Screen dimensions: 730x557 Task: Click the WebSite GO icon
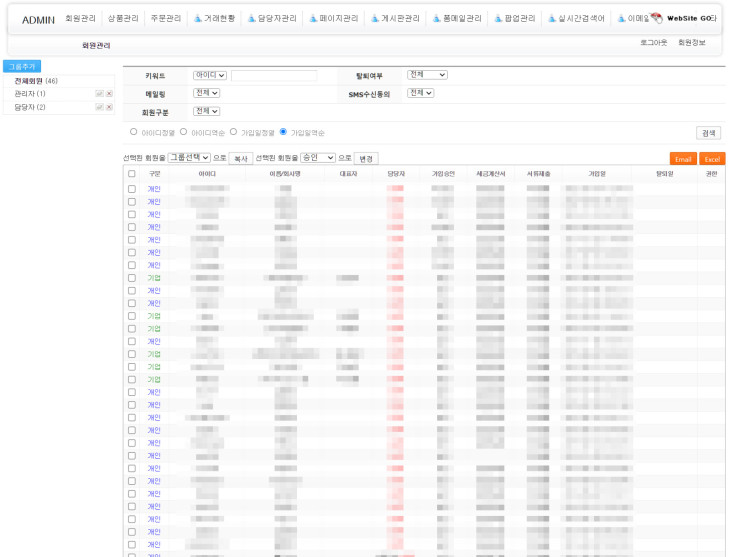[657, 18]
